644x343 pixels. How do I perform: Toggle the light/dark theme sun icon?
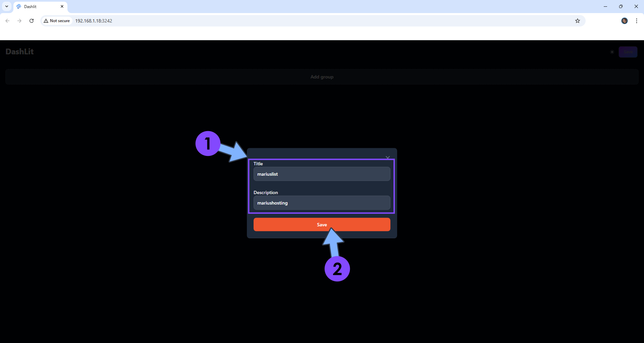[x=612, y=52]
